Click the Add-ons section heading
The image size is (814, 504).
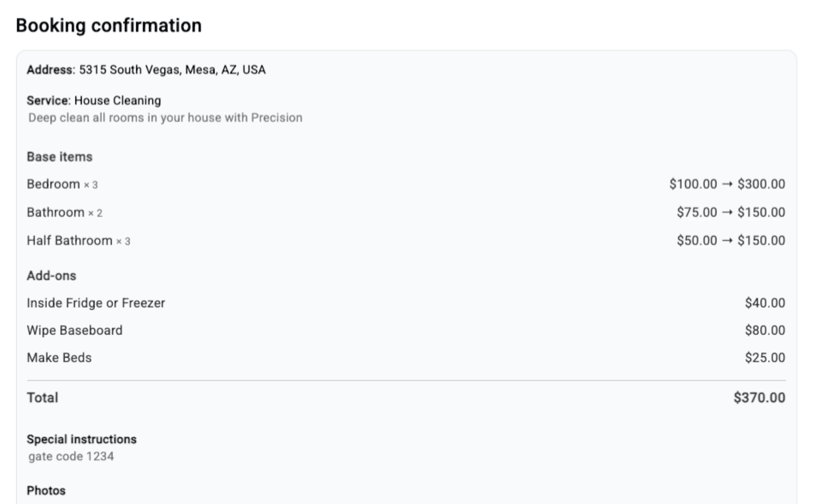point(51,275)
